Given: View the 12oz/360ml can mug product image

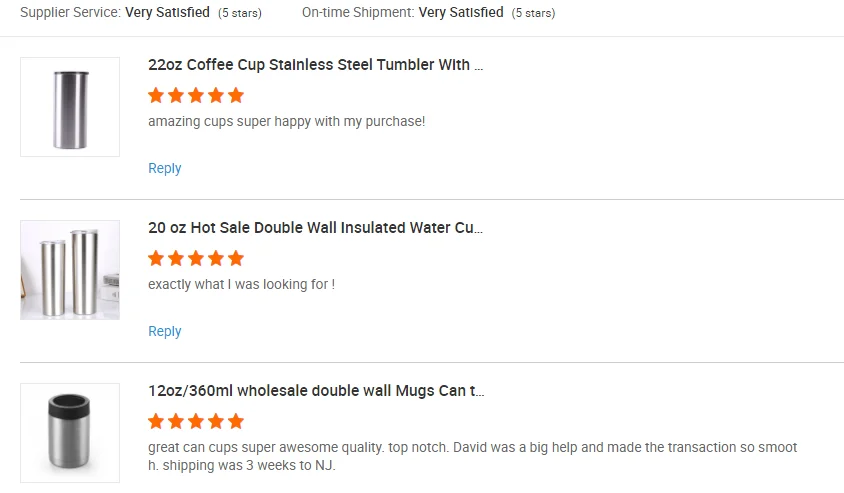Looking at the screenshot, I should point(70,433).
